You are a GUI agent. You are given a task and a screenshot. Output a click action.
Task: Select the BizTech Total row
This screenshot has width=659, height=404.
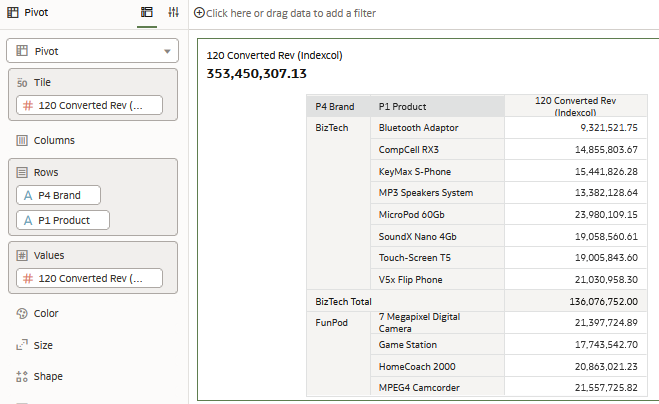coord(344,300)
